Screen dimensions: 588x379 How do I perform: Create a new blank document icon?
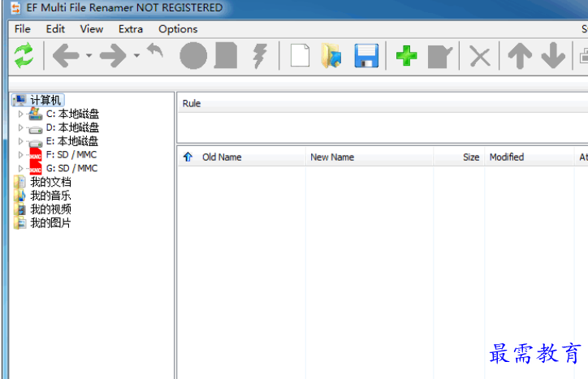coord(300,55)
